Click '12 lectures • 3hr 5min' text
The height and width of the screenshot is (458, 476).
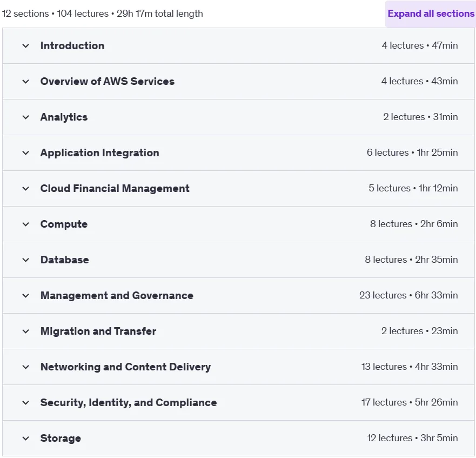pyautogui.click(x=412, y=438)
